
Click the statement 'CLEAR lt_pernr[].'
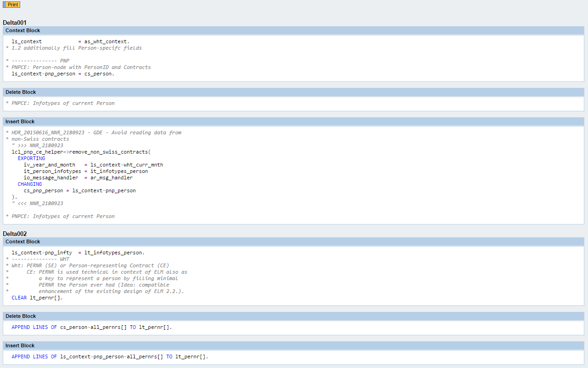[37, 298]
